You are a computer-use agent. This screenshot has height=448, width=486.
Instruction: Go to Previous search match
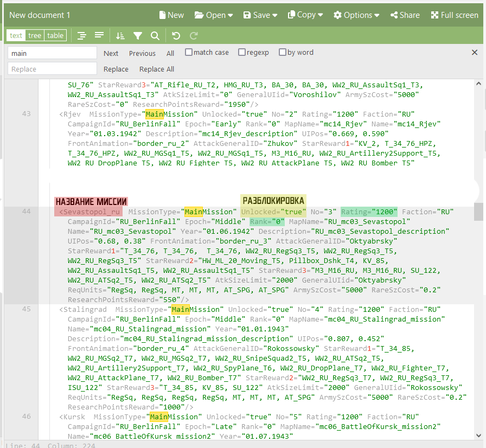[142, 53]
